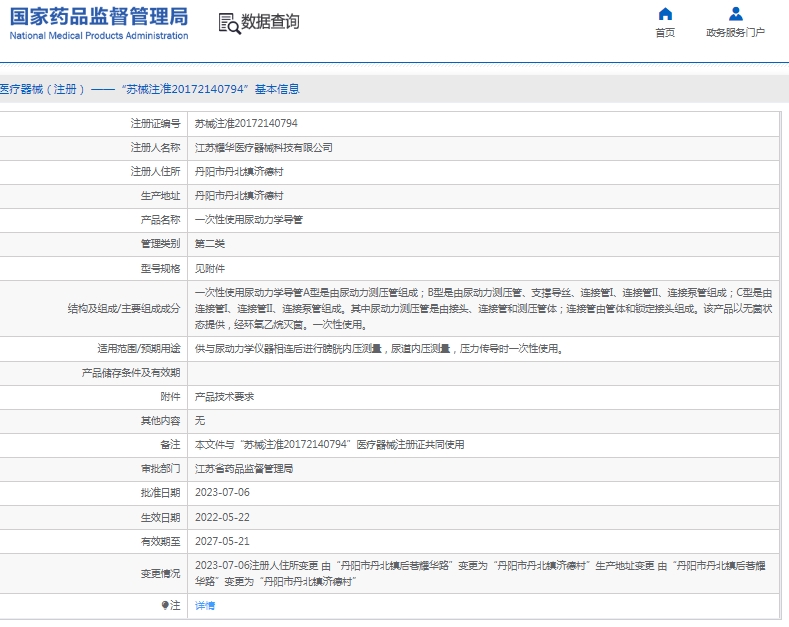
Task: Click the 生产地址 address value
Action: (x=239, y=196)
